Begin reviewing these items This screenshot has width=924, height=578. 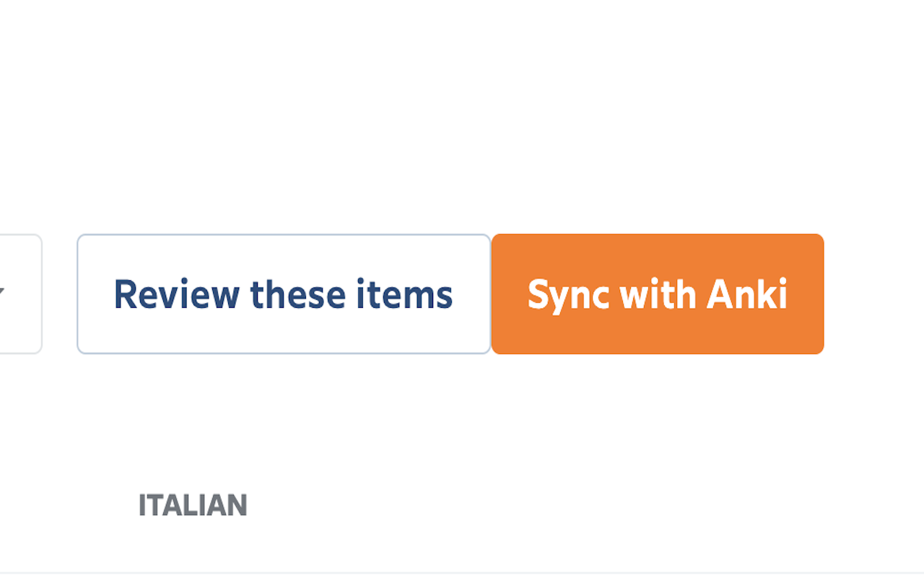tap(284, 294)
